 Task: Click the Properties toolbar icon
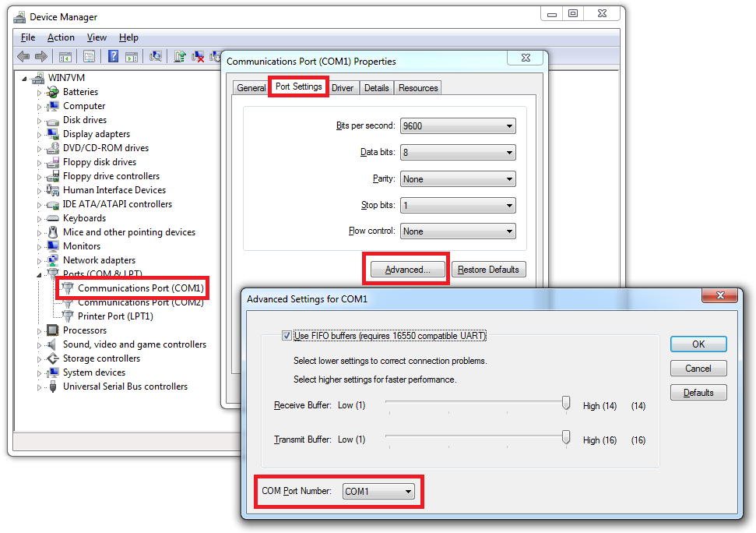coord(89,56)
